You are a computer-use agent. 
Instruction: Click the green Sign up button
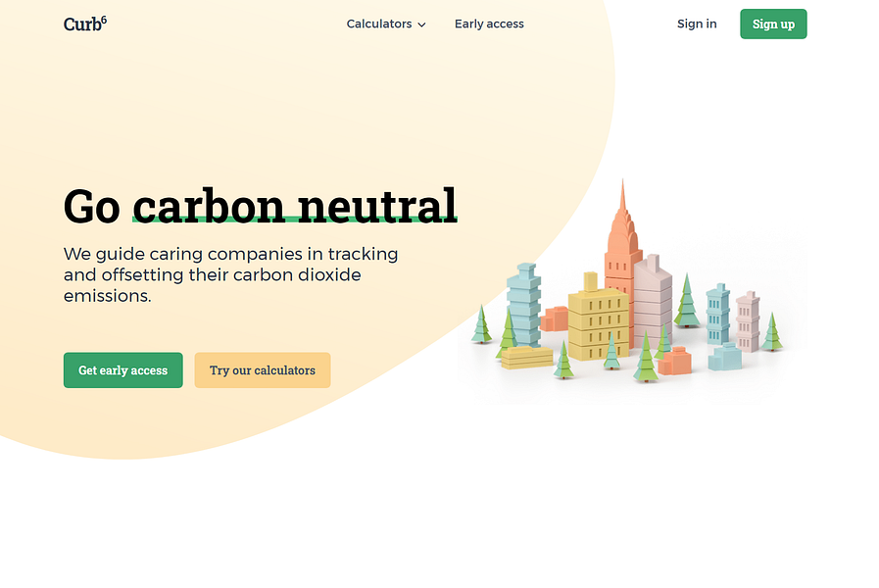click(773, 24)
